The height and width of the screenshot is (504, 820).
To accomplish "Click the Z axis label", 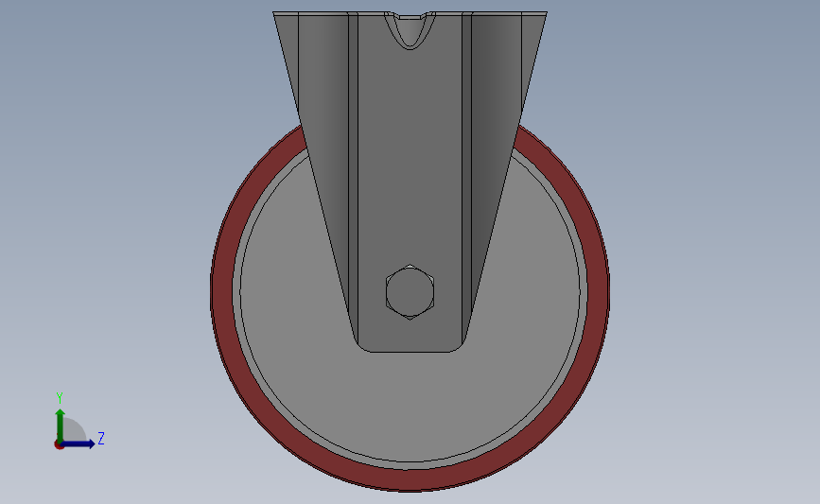I will pos(101,438).
